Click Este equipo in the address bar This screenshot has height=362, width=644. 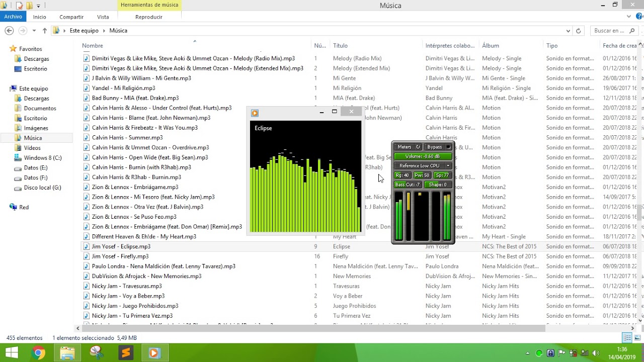[84, 31]
